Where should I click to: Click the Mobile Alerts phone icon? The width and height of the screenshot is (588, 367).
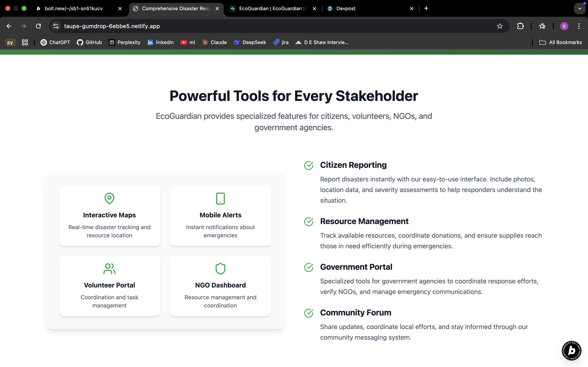pos(220,199)
